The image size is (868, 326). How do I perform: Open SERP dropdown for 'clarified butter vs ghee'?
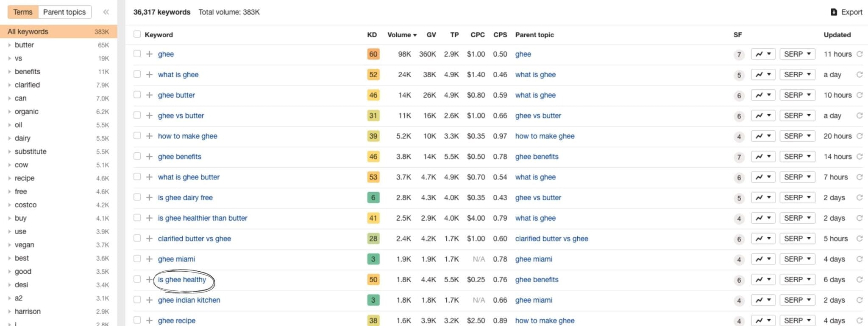[x=797, y=239]
